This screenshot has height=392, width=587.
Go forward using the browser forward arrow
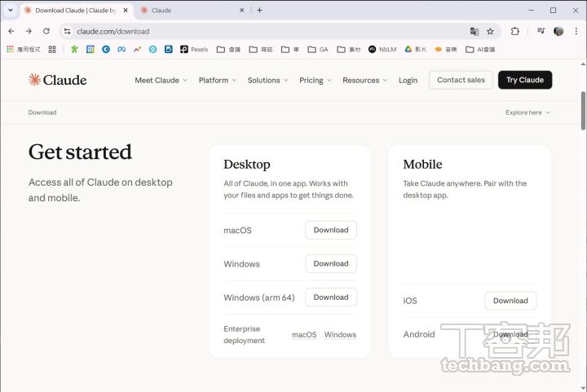click(29, 32)
